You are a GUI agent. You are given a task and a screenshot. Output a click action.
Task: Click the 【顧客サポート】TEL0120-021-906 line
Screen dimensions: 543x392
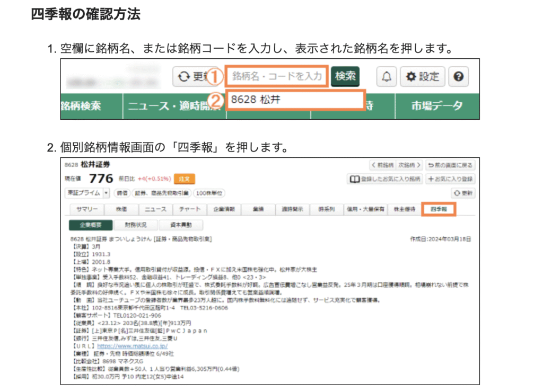116,316
